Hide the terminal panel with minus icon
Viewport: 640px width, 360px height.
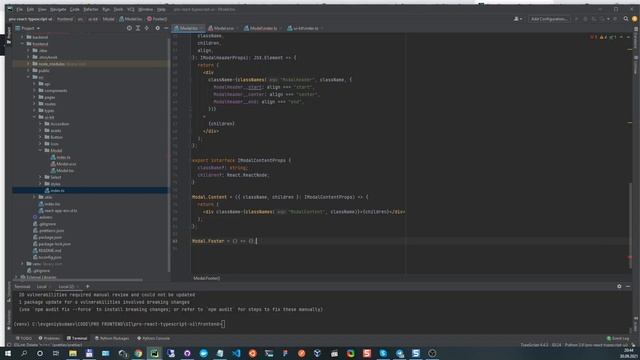pos(628,287)
